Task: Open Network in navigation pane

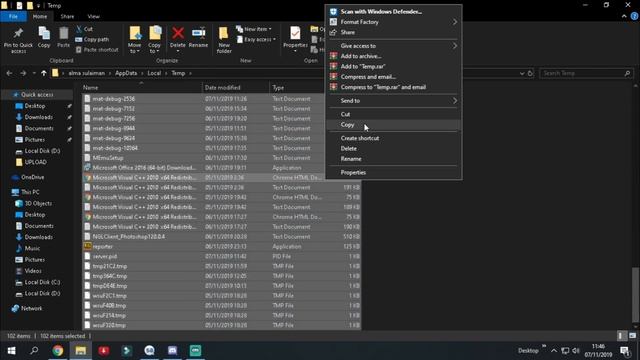Action: click(31, 308)
